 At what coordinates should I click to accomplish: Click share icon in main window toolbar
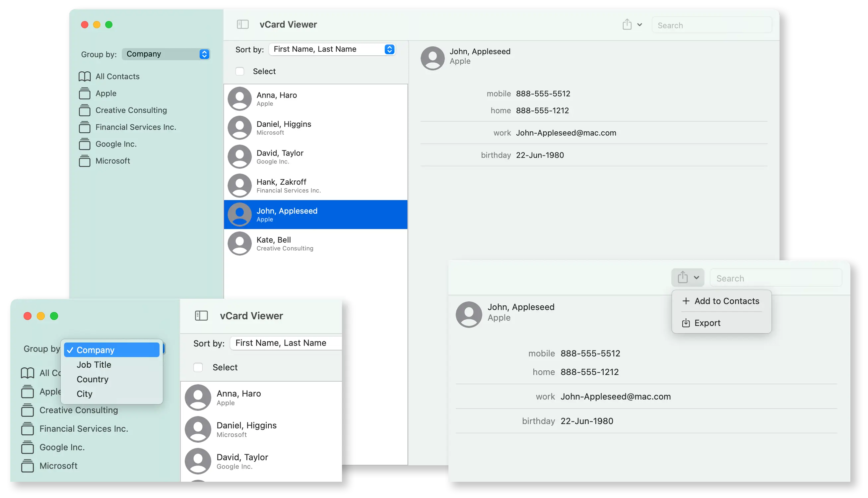click(x=627, y=24)
